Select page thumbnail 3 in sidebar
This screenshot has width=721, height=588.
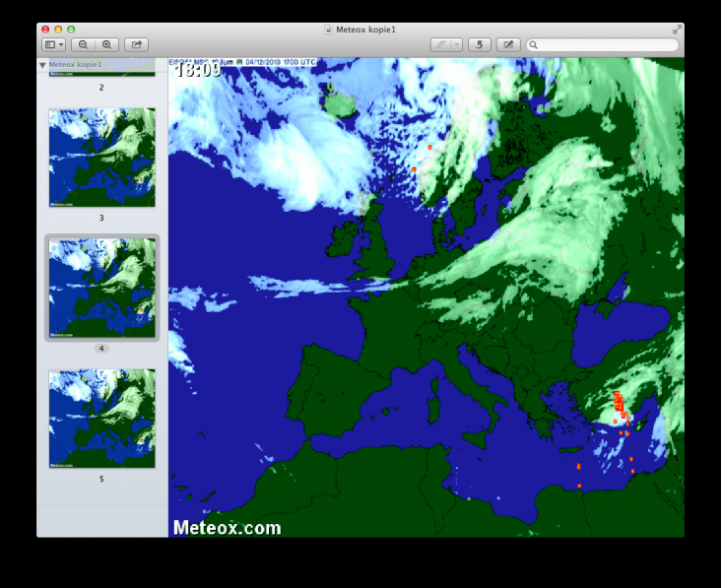tap(102, 158)
